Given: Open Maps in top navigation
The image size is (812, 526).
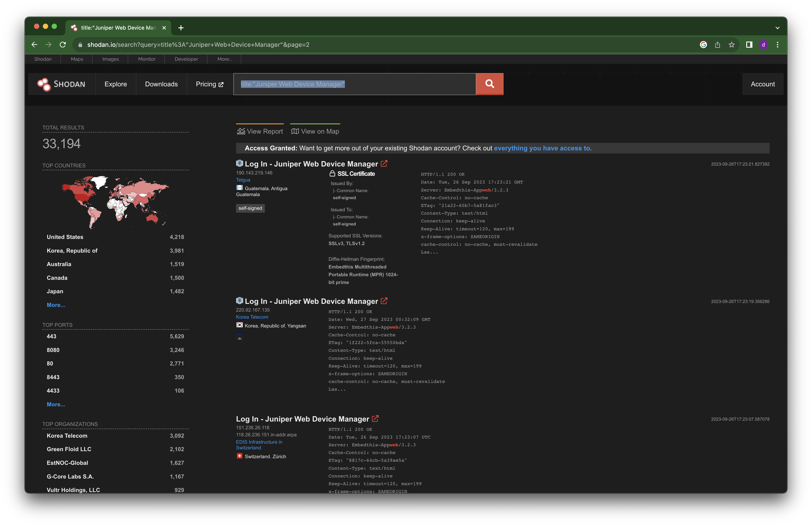Looking at the screenshot, I should coord(77,59).
